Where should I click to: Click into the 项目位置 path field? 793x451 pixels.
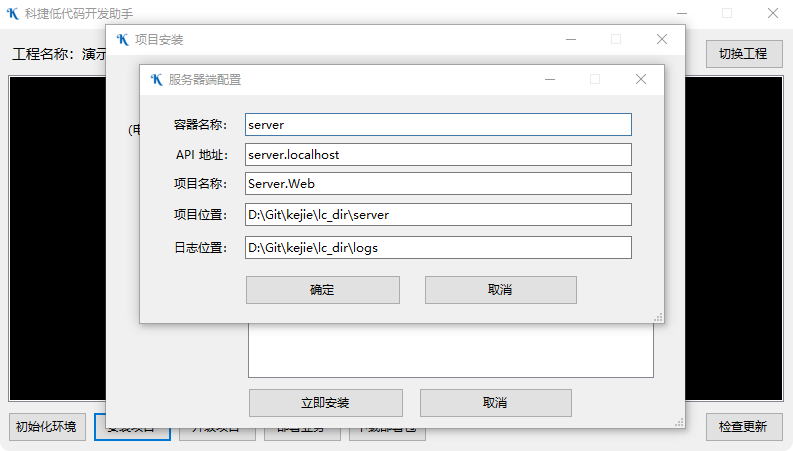(438, 215)
